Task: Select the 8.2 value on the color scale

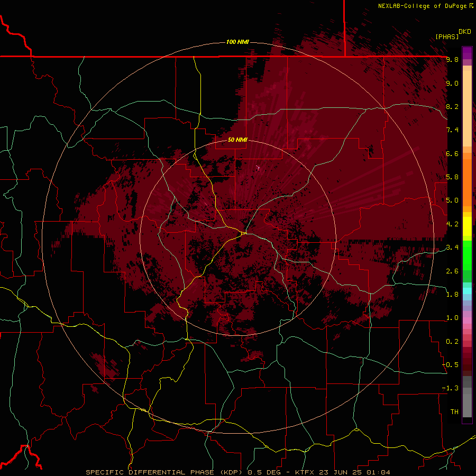Action: [x=452, y=106]
